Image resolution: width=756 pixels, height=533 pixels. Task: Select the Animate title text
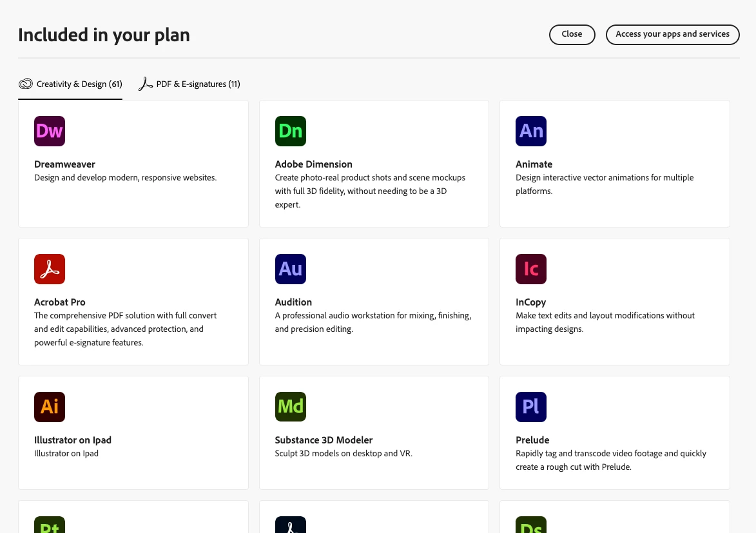[534, 164]
